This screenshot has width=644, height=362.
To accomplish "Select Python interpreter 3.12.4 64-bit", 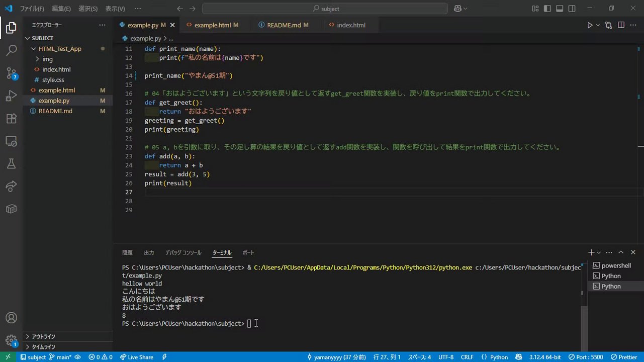I will click(545, 357).
